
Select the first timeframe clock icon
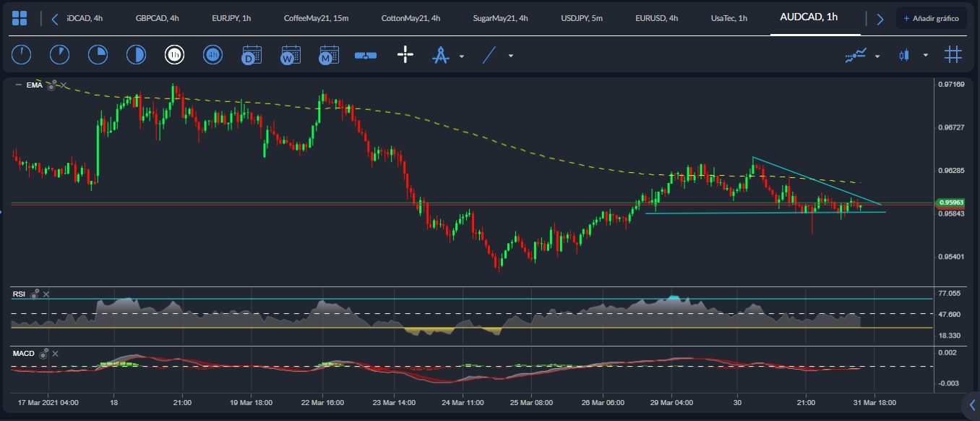[x=21, y=54]
